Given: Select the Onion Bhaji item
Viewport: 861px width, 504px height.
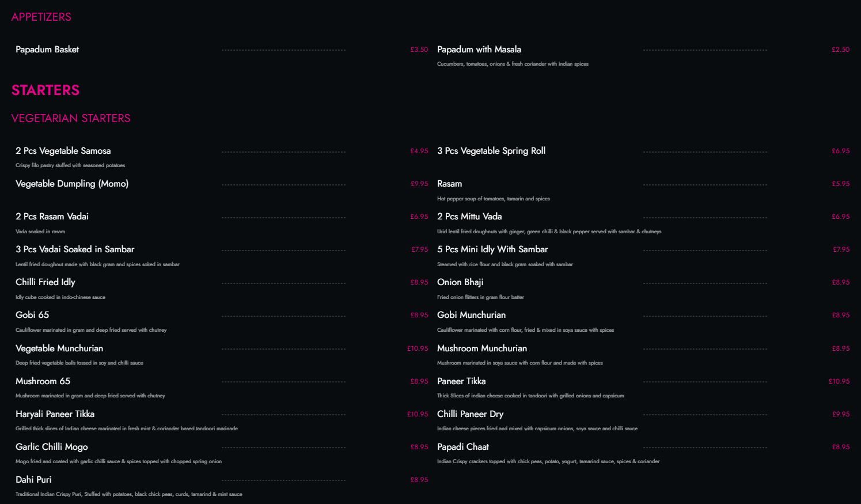Looking at the screenshot, I should point(460,282).
